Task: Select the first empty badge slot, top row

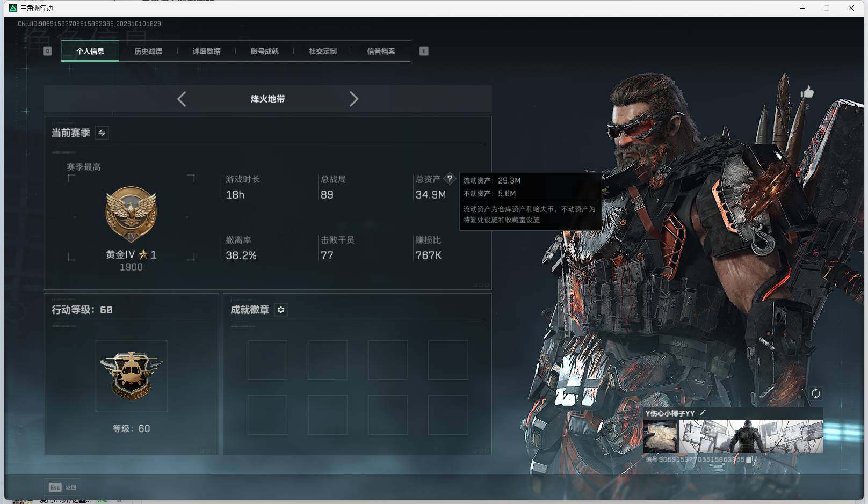Action: pos(267,360)
